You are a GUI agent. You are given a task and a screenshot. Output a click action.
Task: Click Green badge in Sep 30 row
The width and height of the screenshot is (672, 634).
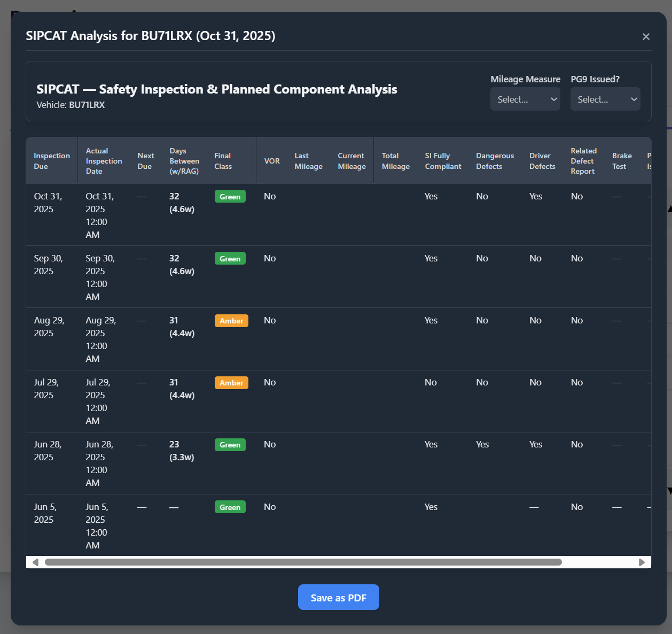coord(230,259)
